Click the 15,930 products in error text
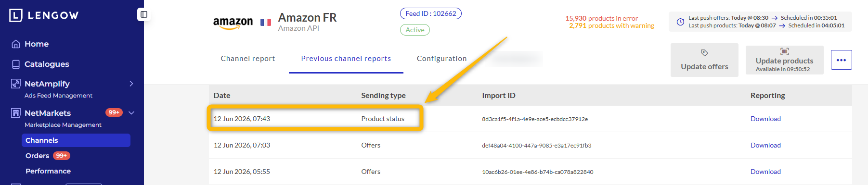The image size is (868, 185). 601,18
